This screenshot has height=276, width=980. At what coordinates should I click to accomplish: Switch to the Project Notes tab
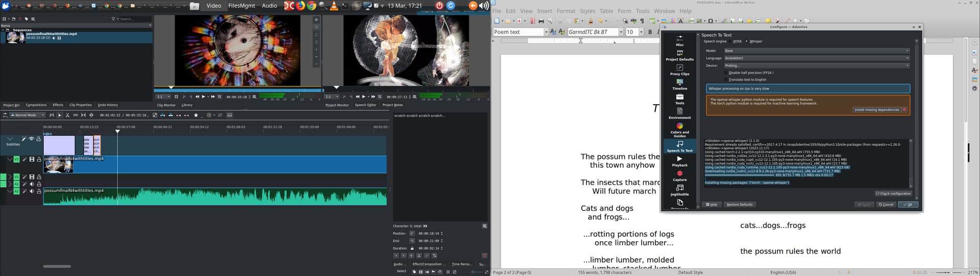coord(393,105)
